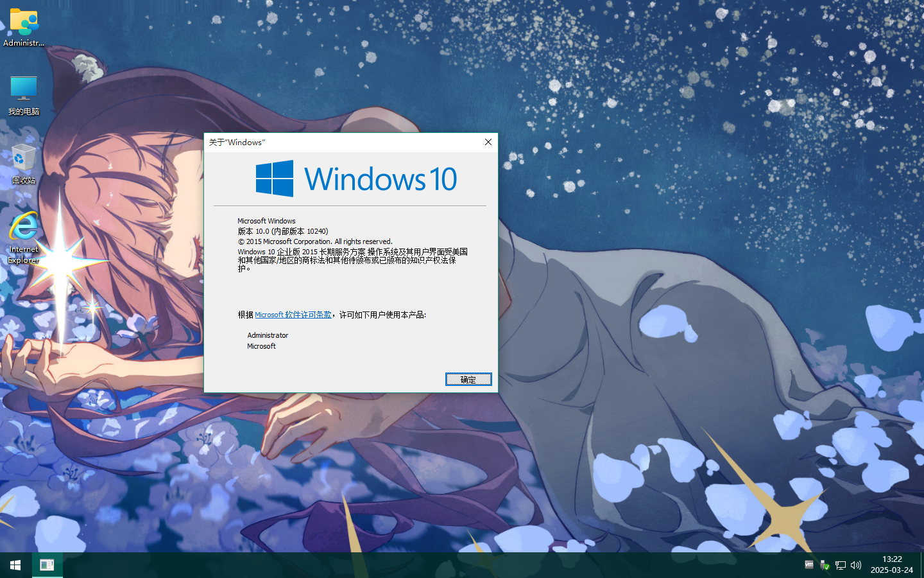The width and height of the screenshot is (924, 578).
Task: Click the © 2015 Microsoft Corporation copyright line
Action: [315, 241]
